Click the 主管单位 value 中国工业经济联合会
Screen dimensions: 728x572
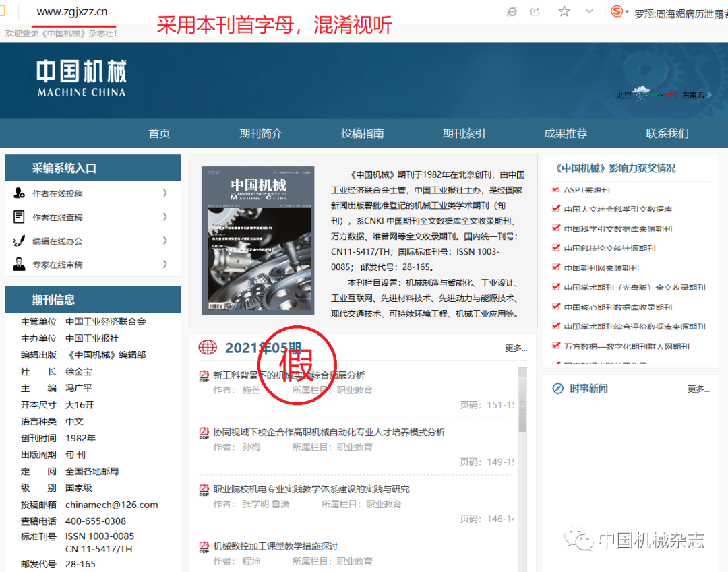coord(105,321)
